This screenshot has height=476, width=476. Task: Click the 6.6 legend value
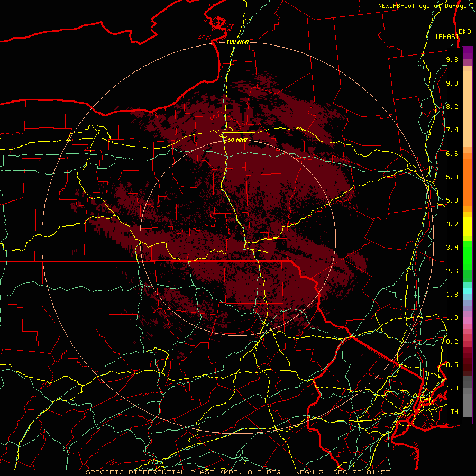(x=452, y=153)
